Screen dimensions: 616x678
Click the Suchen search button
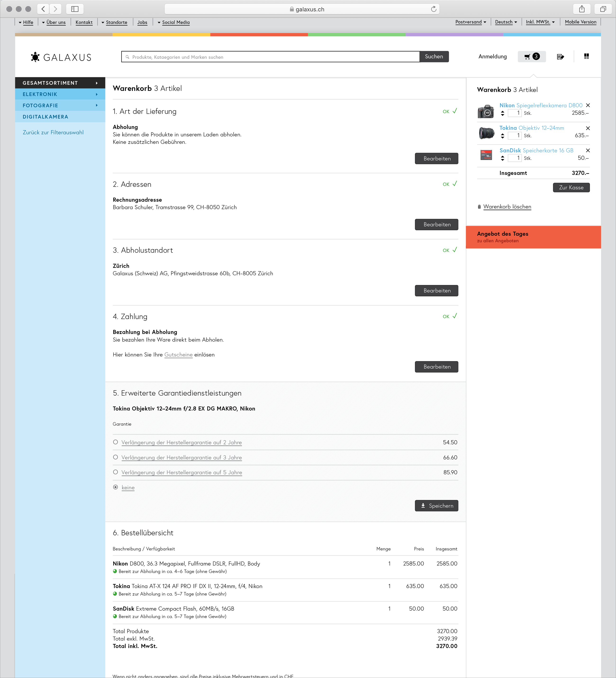[434, 56]
